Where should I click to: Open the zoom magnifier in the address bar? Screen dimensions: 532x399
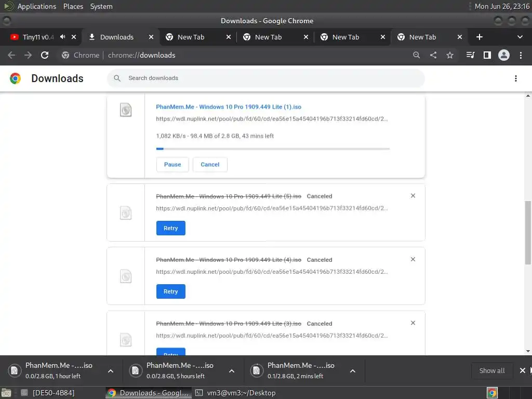pos(416,55)
